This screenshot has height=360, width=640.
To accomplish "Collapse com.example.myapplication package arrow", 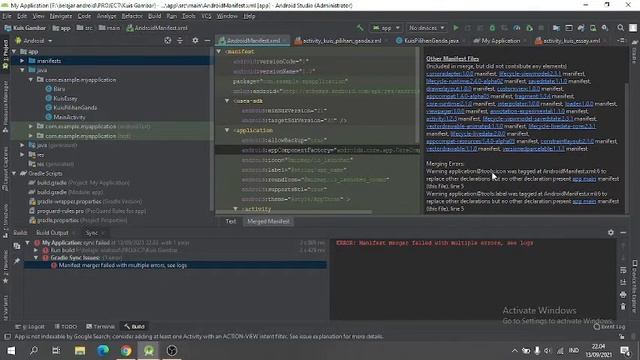I will [31, 80].
